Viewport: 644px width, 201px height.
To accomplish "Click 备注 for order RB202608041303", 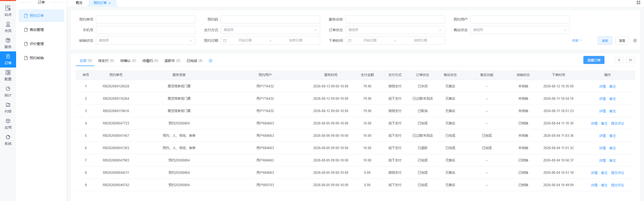I will coord(612,148).
